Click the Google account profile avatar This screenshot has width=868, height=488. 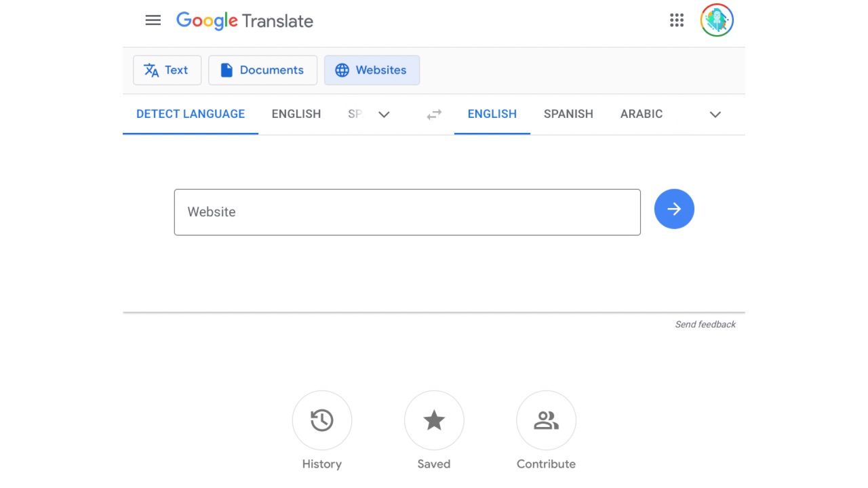tap(717, 20)
